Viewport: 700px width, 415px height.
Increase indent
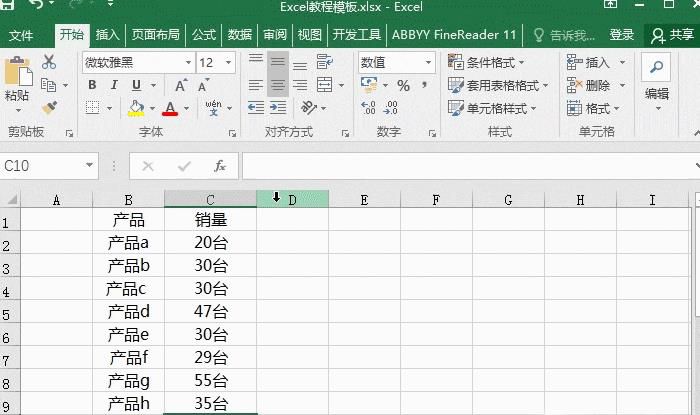[278, 108]
